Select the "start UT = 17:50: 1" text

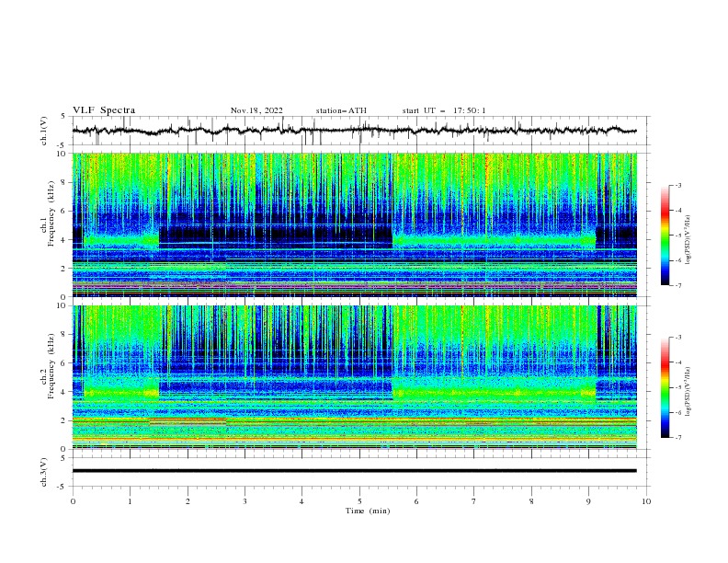pyautogui.click(x=444, y=110)
